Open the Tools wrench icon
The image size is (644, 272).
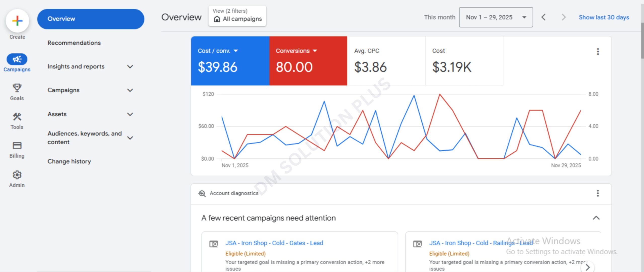17,117
